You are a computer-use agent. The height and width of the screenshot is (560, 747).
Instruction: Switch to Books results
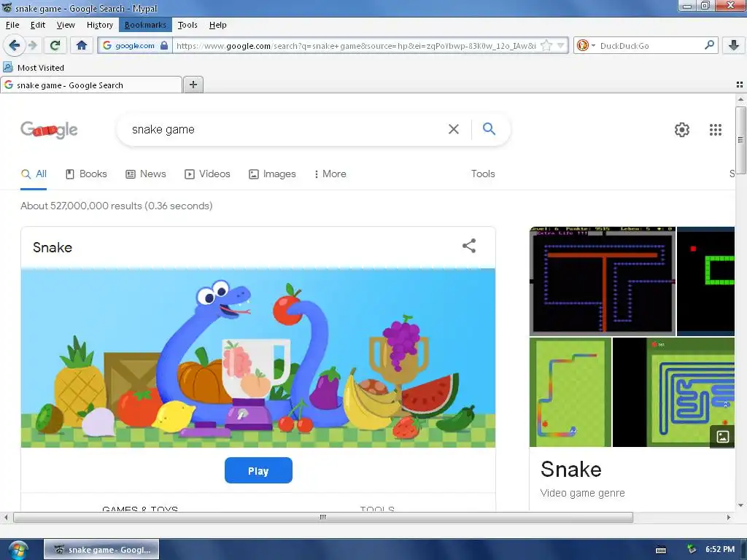coord(86,174)
